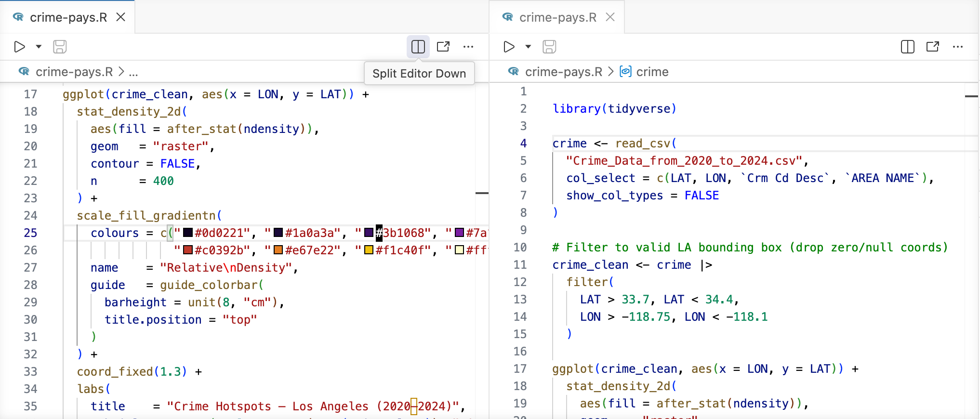The image size is (980, 419).
Task: Open right editor in new window icon
Action: 933,47
